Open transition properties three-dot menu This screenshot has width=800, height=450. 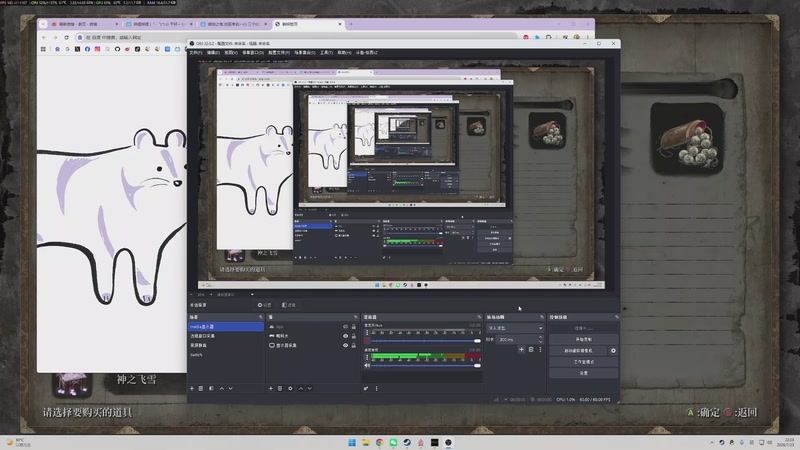tap(540, 349)
